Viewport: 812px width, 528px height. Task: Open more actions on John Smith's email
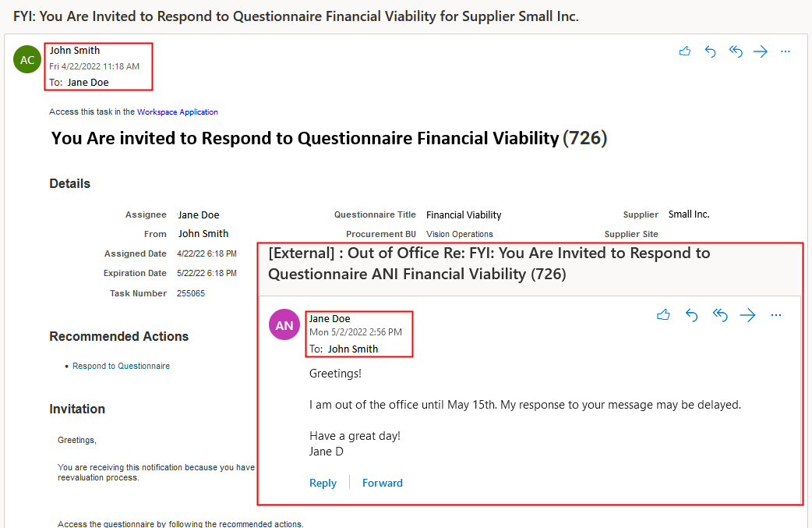click(x=786, y=51)
